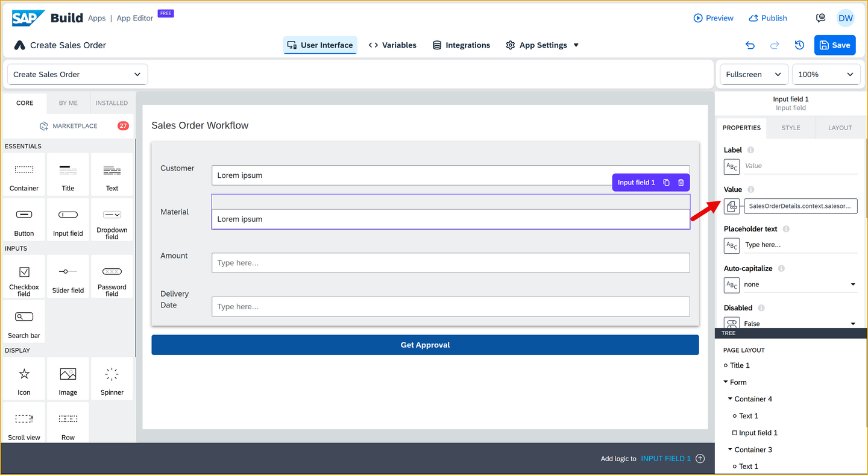Open the component MARKETPLACE

(68, 126)
